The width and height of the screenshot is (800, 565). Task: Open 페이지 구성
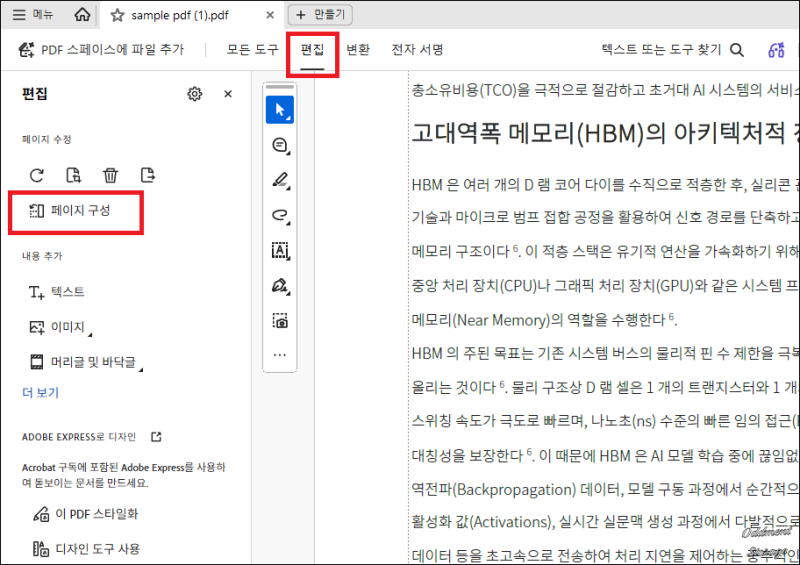pos(70,210)
